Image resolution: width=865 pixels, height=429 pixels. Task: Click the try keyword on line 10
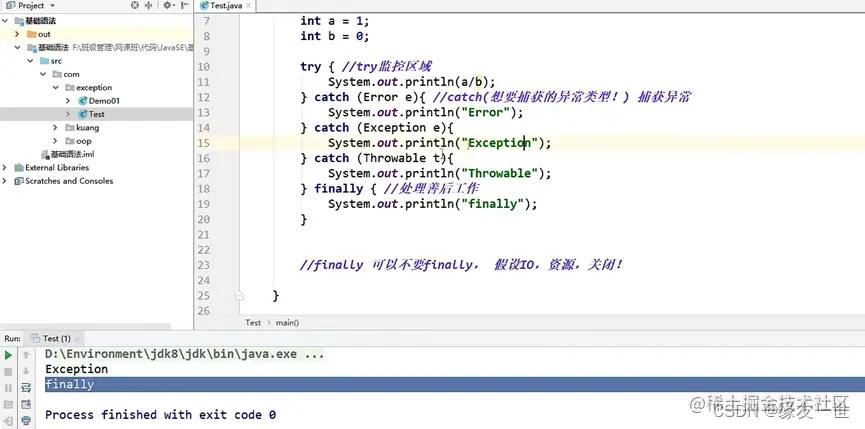pos(310,67)
